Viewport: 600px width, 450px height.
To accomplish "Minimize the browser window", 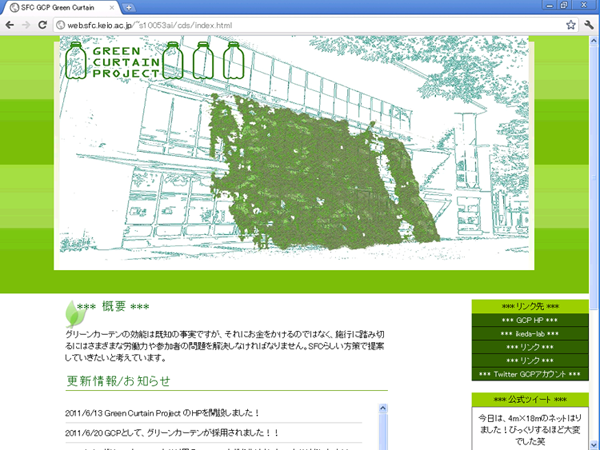I will click(550, 5).
